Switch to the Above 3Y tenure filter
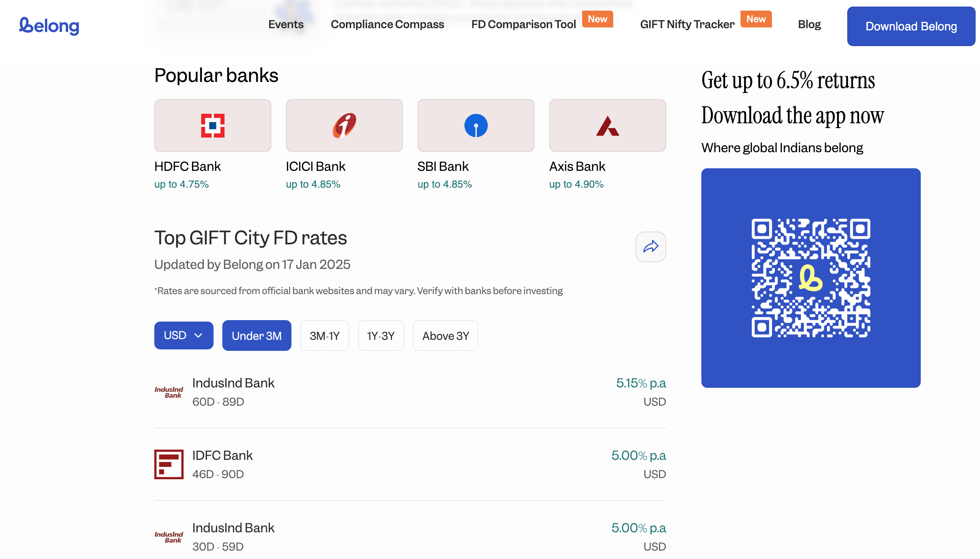Viewport: 980px width, 559px height. click(445, 335)
